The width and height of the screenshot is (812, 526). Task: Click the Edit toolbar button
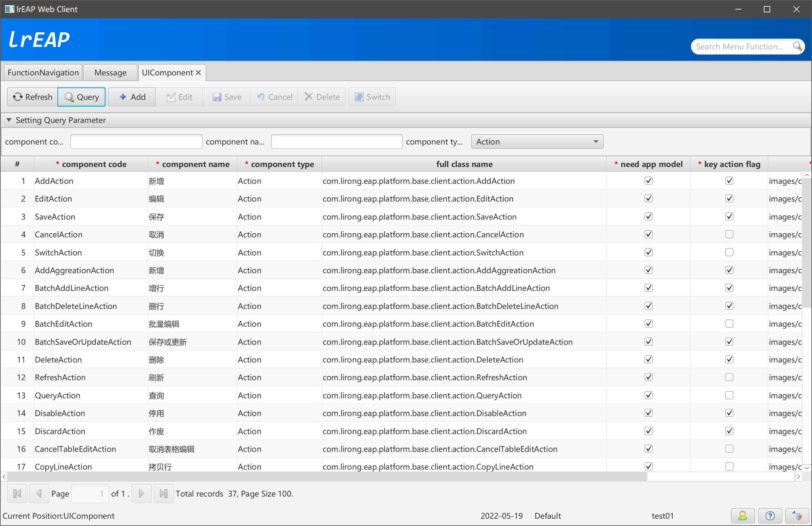[x=179, y=97]
